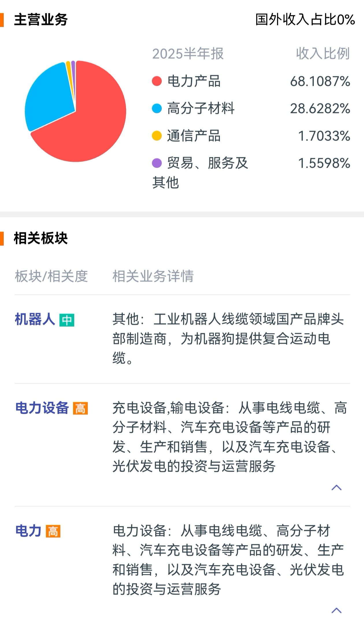Click the 收入比例 column header

[323, 53]
